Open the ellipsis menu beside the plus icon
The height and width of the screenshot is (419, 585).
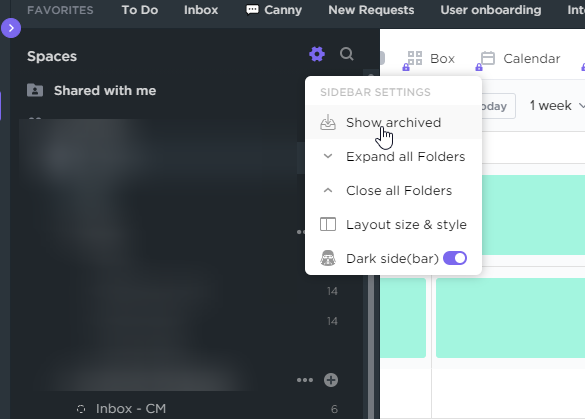point(305,380)
